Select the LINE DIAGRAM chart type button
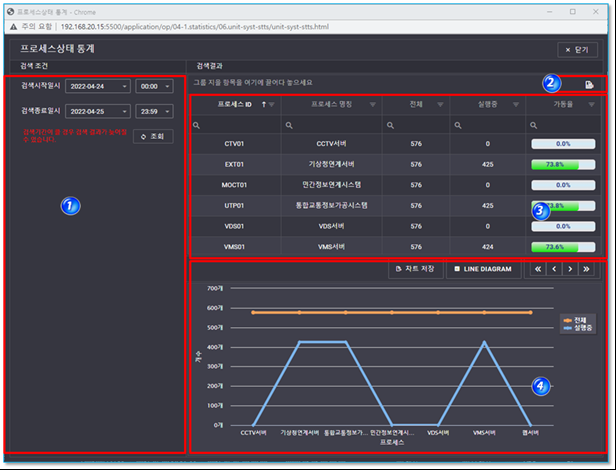This screenshot has width=616, height=470. (x=482, y=269)
